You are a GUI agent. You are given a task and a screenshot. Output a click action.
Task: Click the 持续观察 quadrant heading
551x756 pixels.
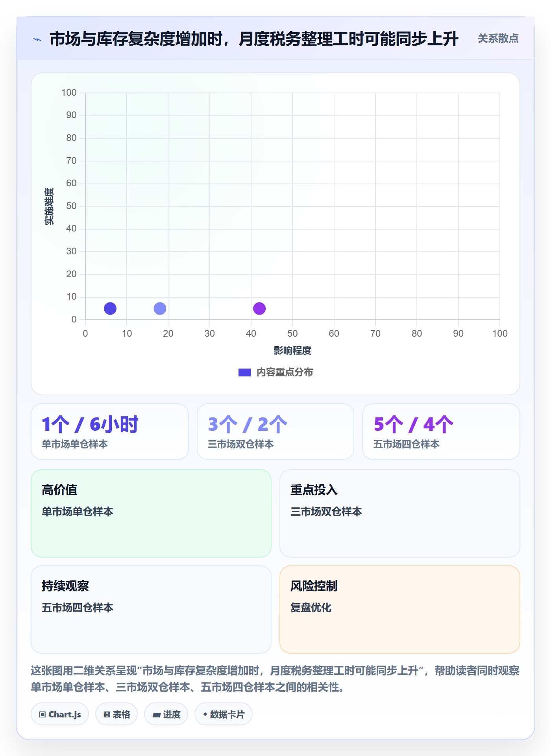[x=65, y=586]
